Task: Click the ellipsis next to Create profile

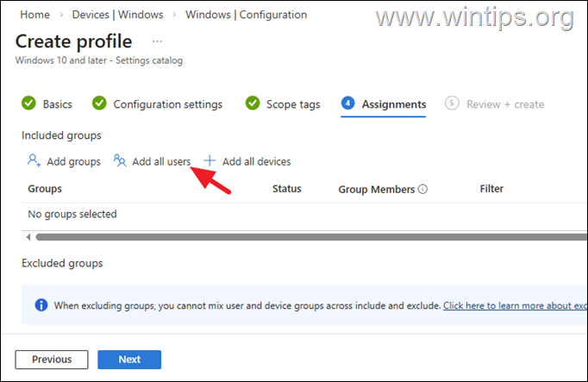Action: point(158,41)
